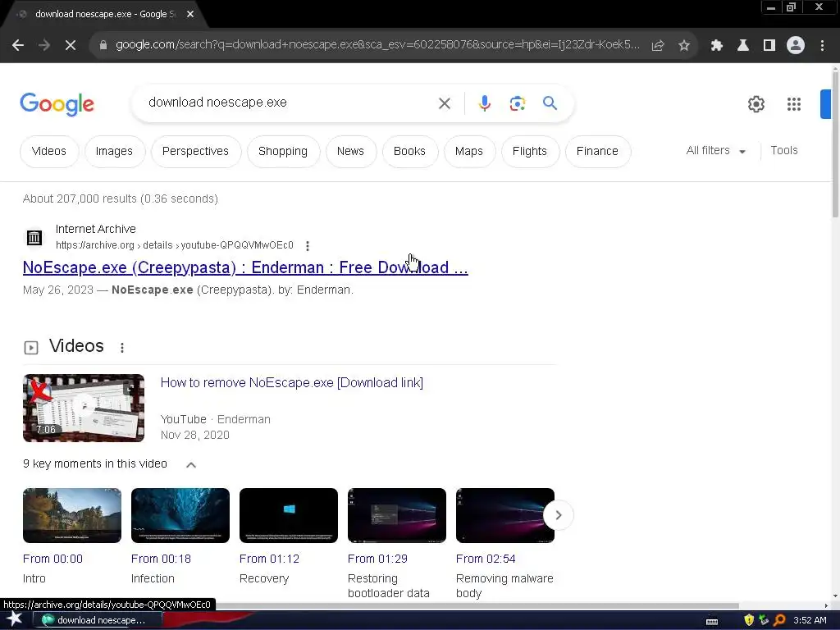This screenshot has width=840, height=630.
Task: Start voice search with microphone icon
Action: tap(484, 103)
